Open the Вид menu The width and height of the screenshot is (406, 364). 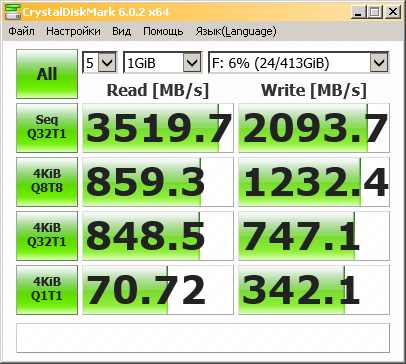(x=122, y=31)
